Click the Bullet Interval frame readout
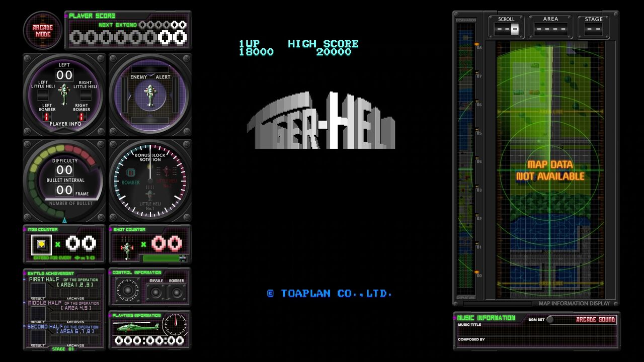The width and height of the screenshot is (644, 362). 64,190
